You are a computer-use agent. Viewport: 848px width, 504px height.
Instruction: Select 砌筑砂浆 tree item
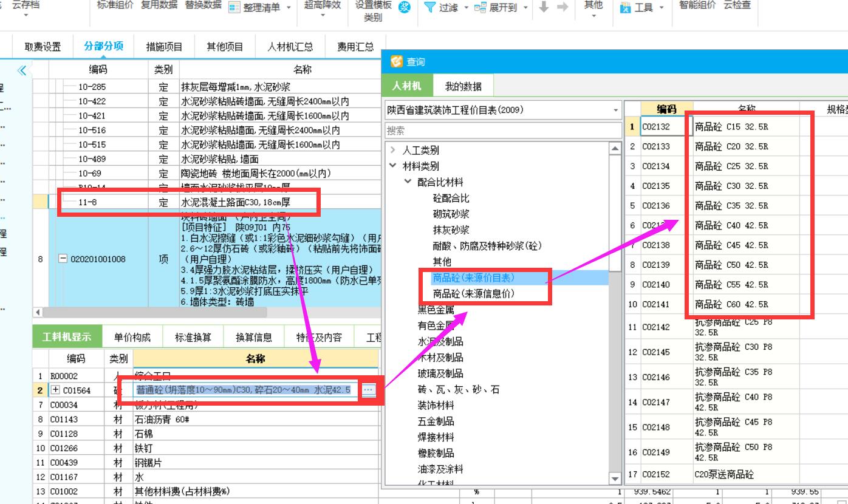tap(451, 214)
